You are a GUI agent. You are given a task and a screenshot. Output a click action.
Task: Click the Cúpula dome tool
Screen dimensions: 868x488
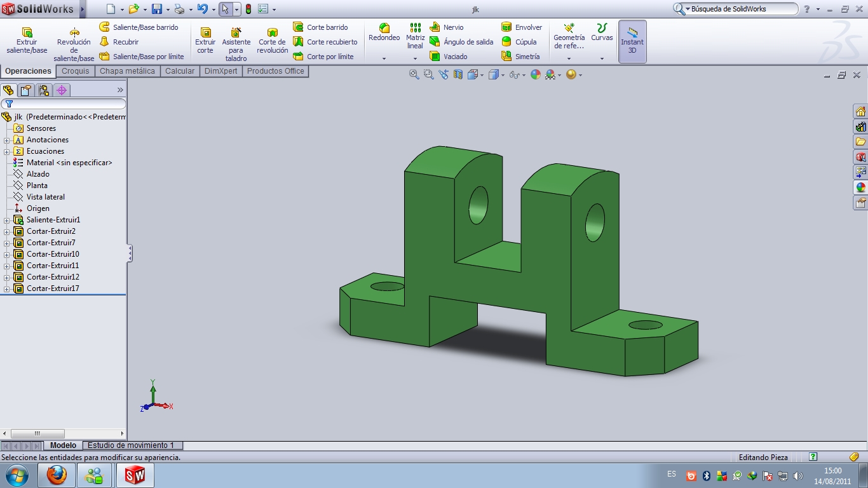519,42
